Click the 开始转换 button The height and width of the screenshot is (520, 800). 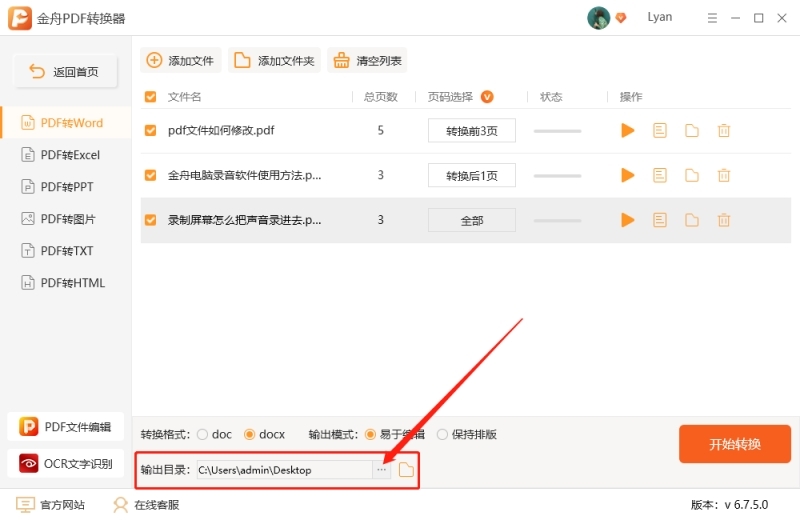(735, 444)
